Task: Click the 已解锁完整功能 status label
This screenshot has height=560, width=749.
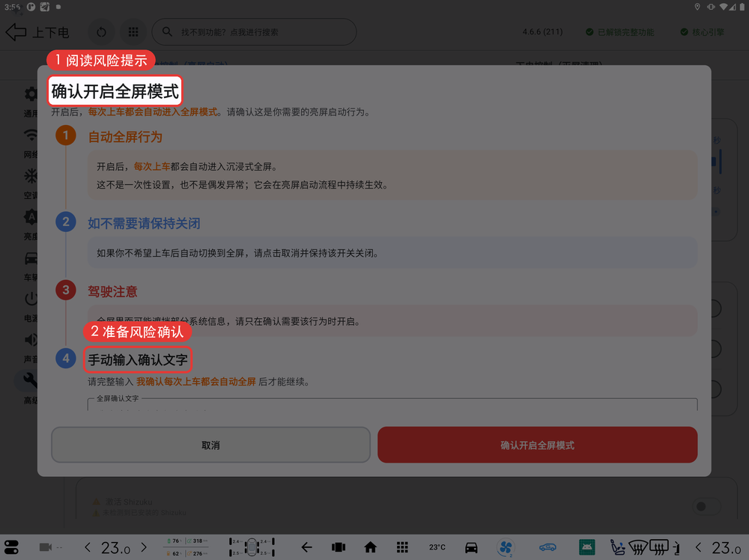Action: coord(620,32)
